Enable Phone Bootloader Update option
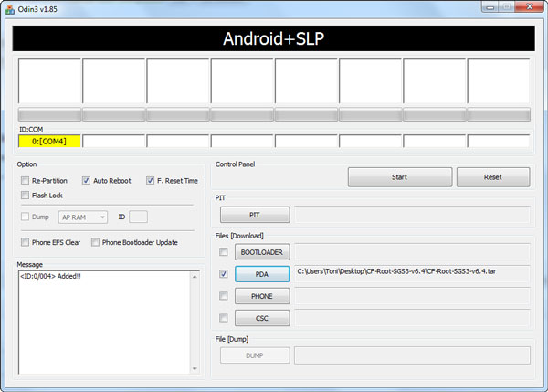Viewport: 548px width, 392px height. coord(95,242)
